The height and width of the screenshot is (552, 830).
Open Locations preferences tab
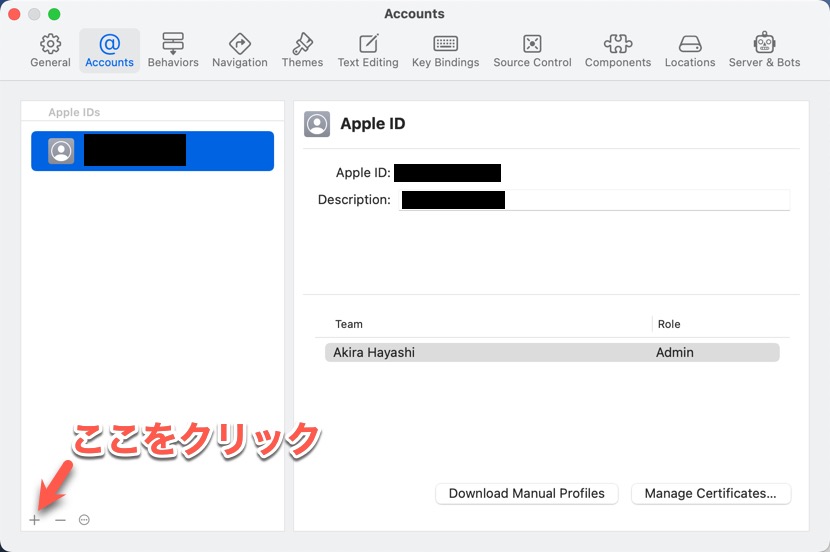(690, 51)
